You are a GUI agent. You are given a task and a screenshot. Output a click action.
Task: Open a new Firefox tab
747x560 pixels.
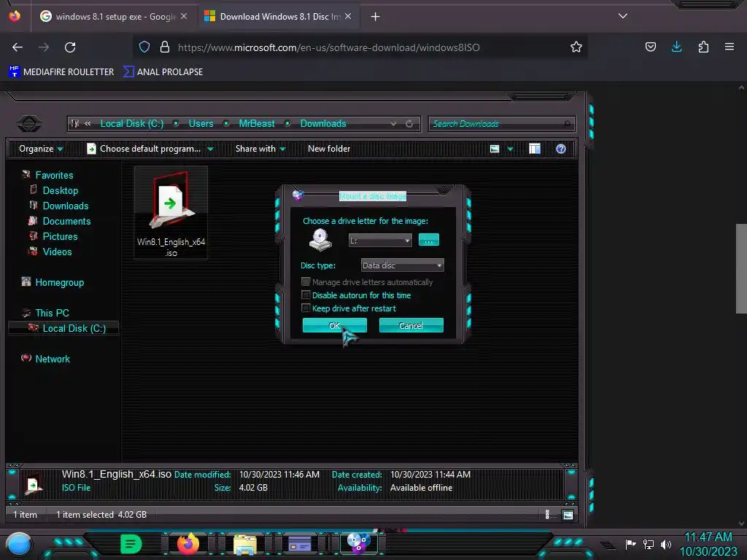(376, 17)
